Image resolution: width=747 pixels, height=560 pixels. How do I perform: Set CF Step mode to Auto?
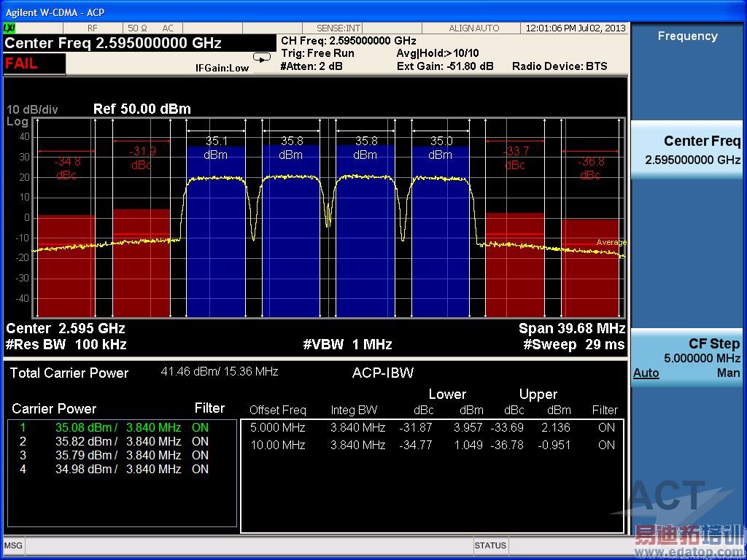(646, 373)
